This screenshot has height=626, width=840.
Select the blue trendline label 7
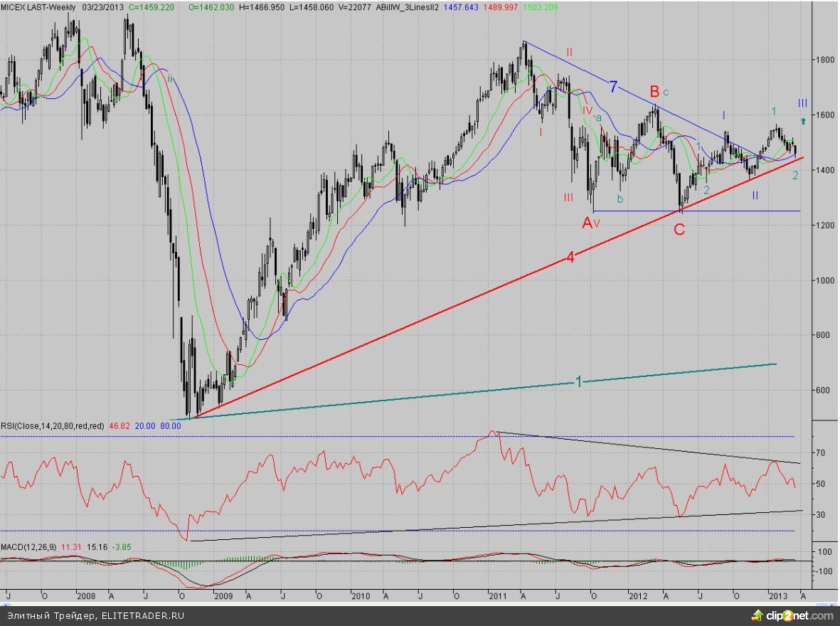click(x=613, y=87)
